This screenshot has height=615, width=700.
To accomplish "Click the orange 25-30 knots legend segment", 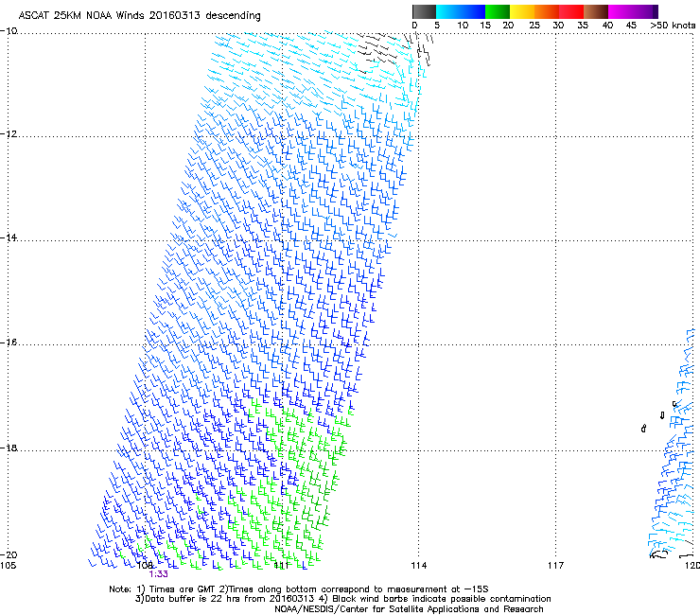I will pos(547,11).
